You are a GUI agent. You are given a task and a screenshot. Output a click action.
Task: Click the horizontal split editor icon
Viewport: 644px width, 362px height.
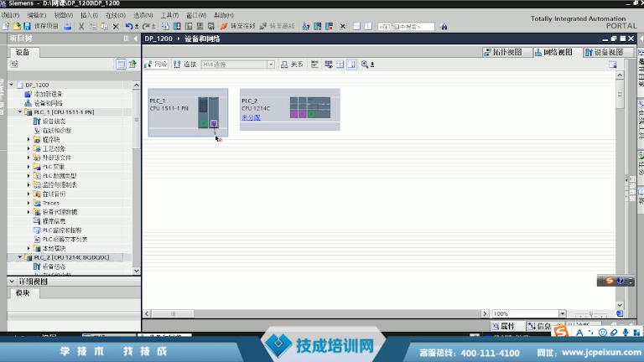(356, 26)
